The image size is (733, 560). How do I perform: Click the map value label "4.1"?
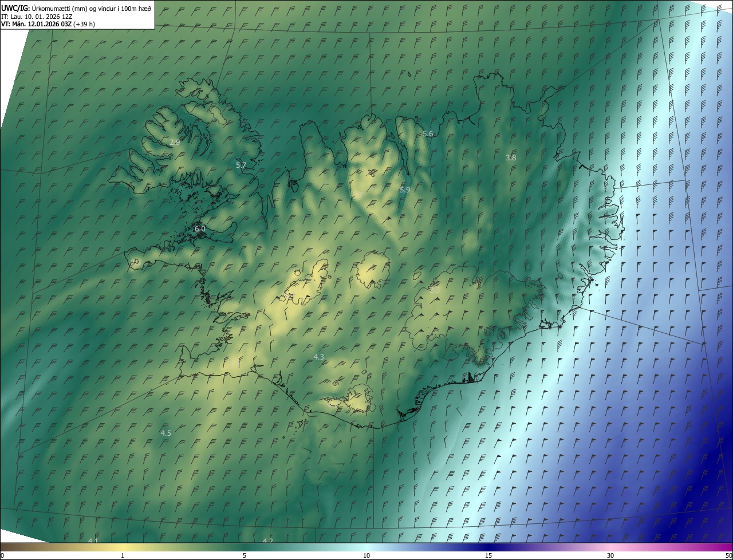tap(93, 541)
